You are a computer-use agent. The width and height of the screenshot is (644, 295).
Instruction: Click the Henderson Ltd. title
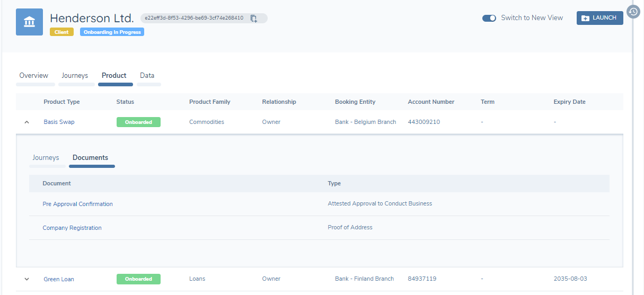click(x=92, y=19)
